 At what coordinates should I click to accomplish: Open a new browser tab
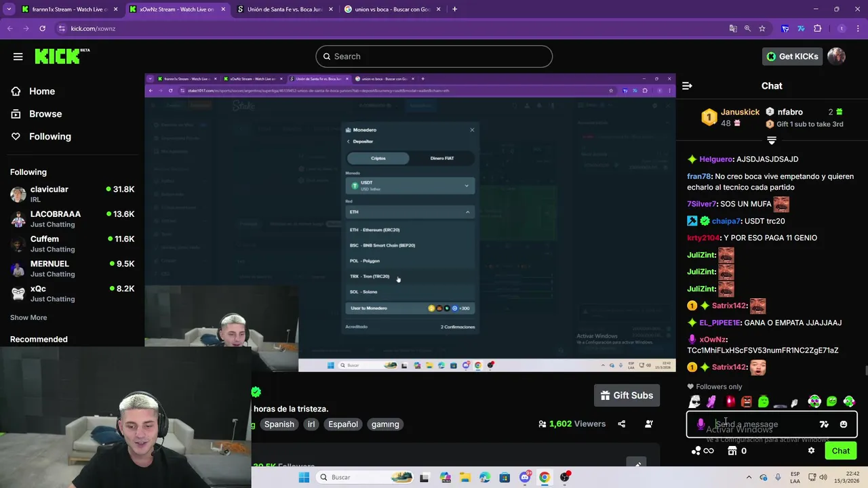click(x=454, y=9)
